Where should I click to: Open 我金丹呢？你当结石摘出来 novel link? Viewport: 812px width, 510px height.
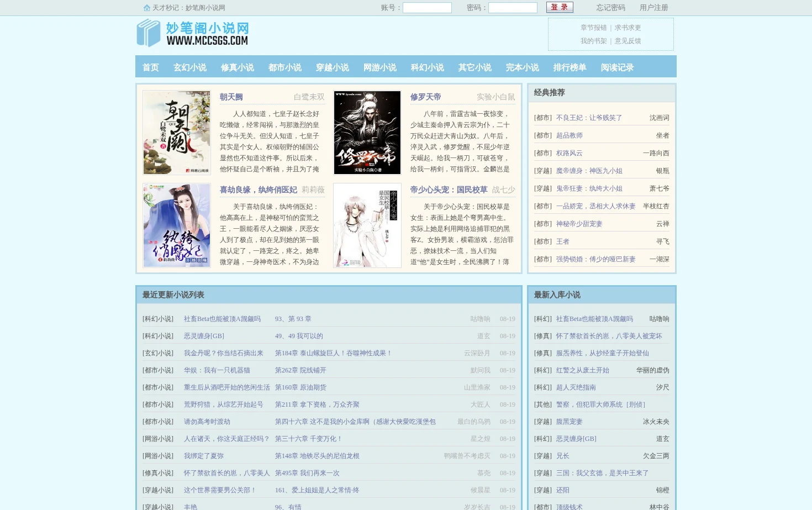pyautogui.click(x=224, y=353)
